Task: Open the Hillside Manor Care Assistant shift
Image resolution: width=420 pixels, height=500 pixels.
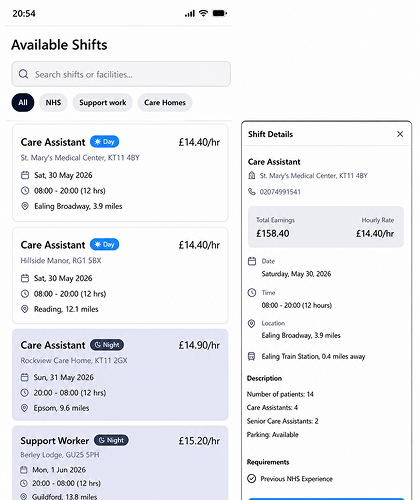Action: click(x=120, y=275)
